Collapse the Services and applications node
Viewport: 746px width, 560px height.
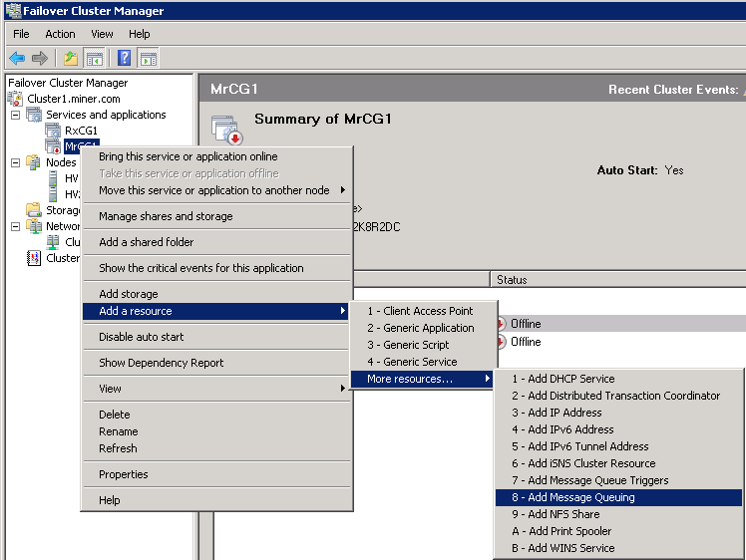click(15, 115)
